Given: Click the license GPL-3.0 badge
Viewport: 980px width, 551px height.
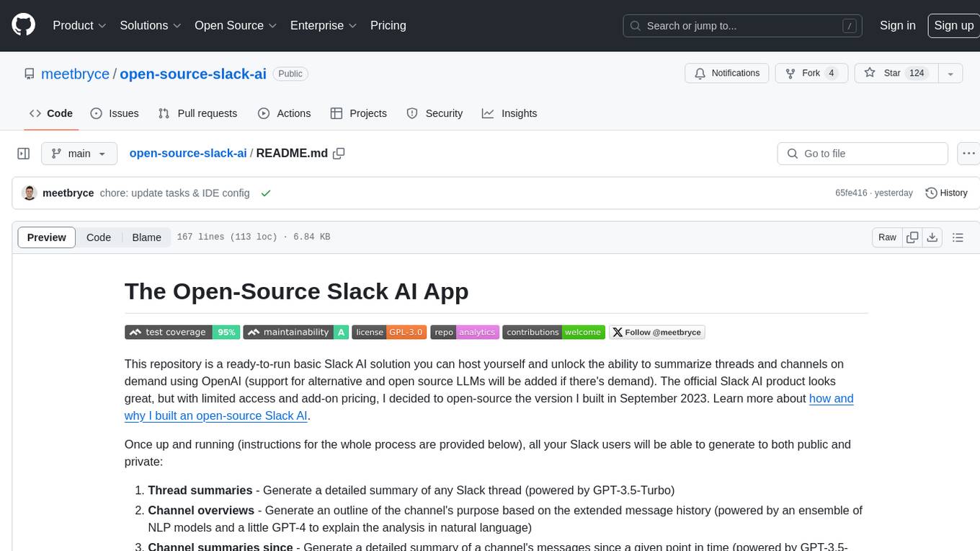Looking at the screenshot, I should pos(390,332).
